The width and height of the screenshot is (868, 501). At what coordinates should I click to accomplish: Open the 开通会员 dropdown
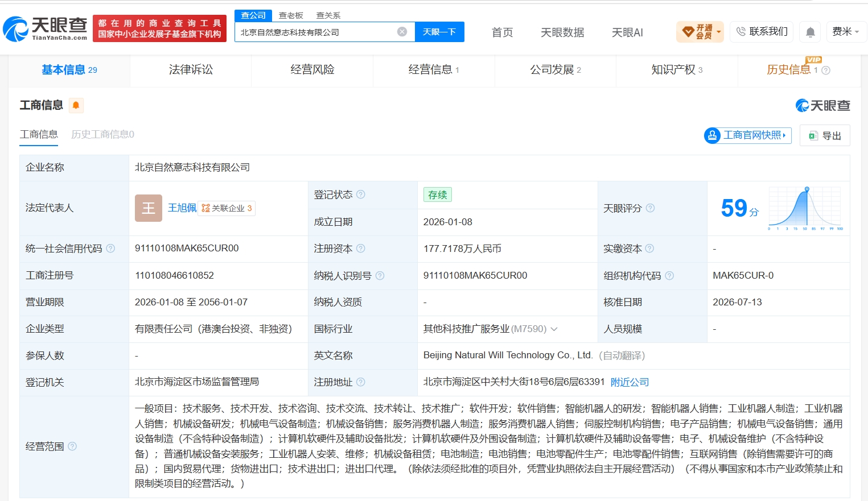pos(700,32)
